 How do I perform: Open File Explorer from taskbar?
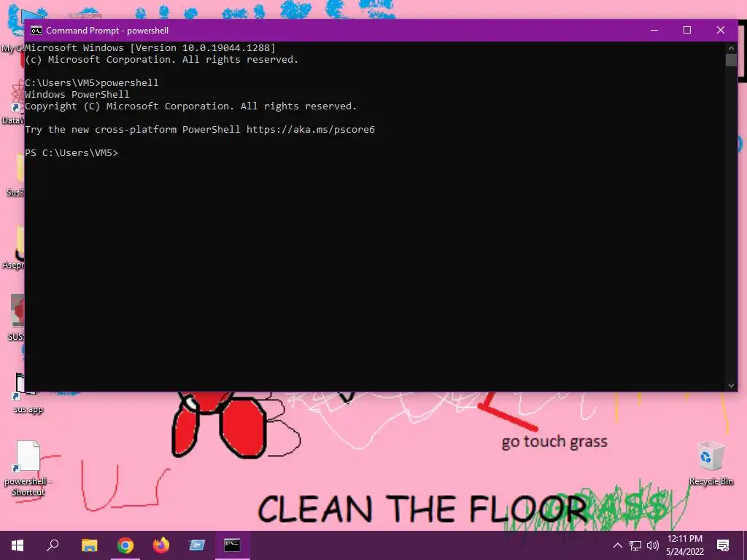pos(89,545)
